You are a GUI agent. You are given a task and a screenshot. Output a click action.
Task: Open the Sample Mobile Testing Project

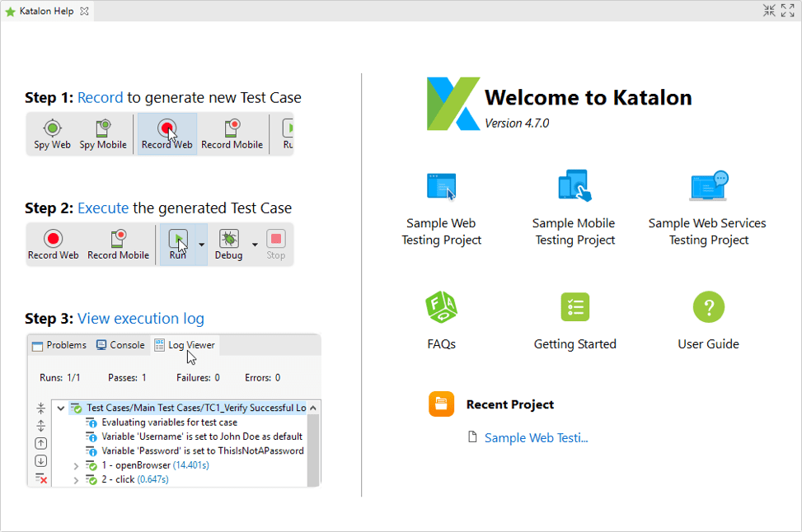[x=575, y=208]
